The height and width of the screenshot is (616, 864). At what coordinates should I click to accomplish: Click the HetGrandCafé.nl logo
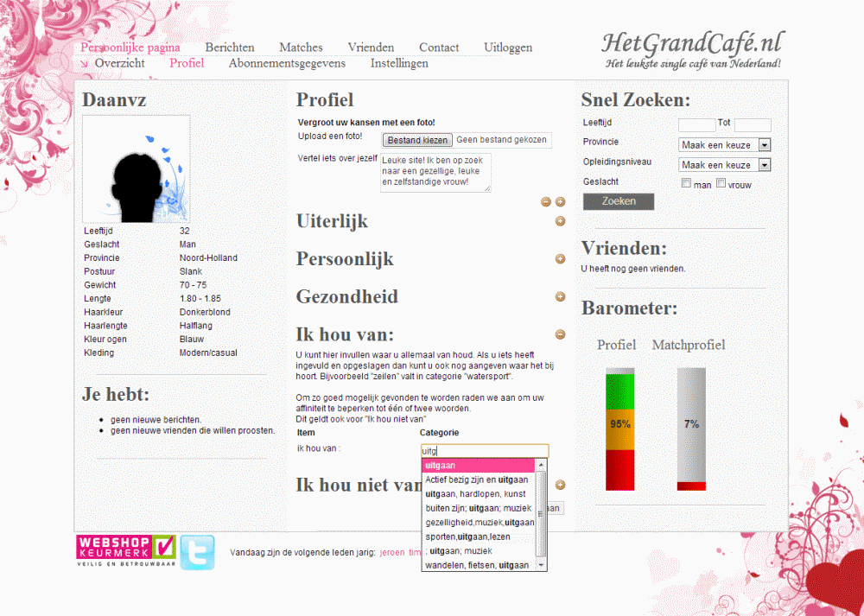click(x=691, y=49)
